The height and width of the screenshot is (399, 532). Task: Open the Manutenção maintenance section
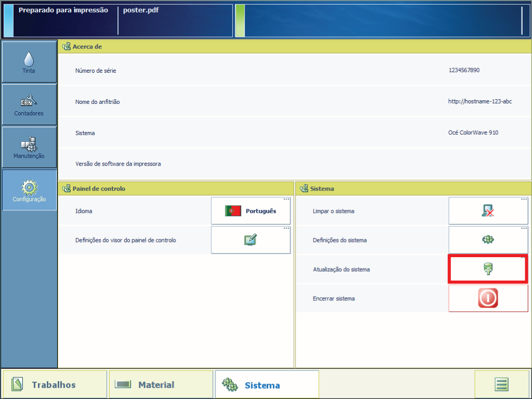(x=29, y=147)
